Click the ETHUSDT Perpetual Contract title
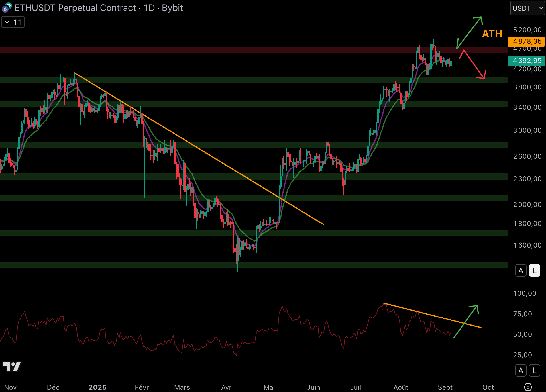This screenshot has height=392, width=546. coord(75,8)
